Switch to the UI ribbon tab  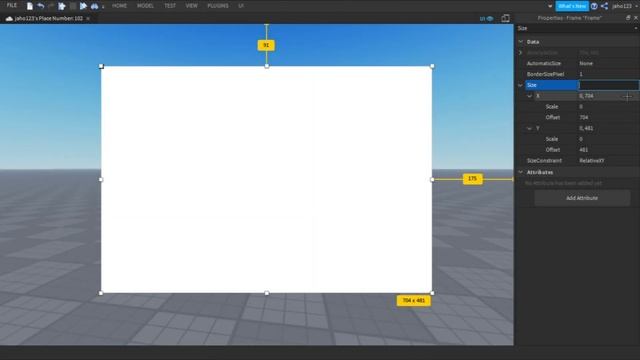click(241, 6)
